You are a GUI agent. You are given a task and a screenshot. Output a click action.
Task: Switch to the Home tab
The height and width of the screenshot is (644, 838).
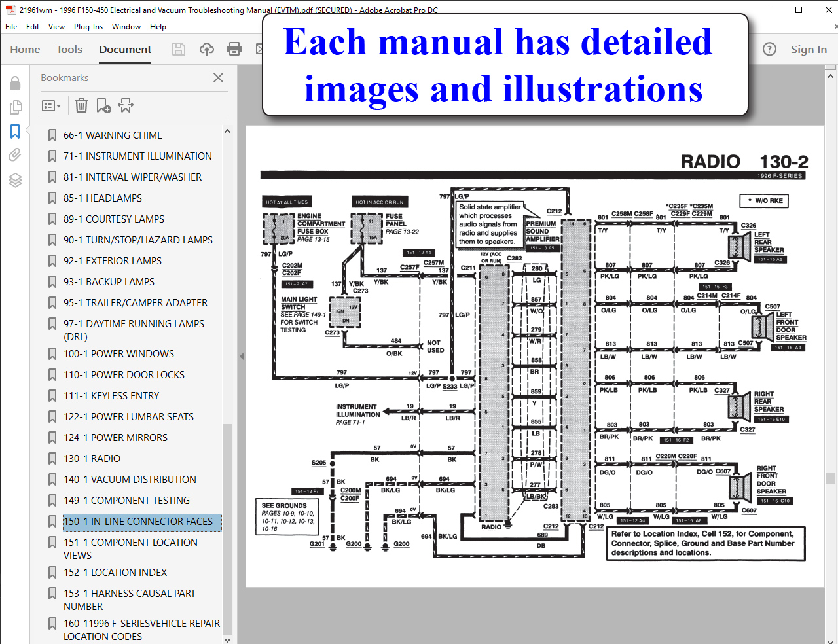[25, 50]
